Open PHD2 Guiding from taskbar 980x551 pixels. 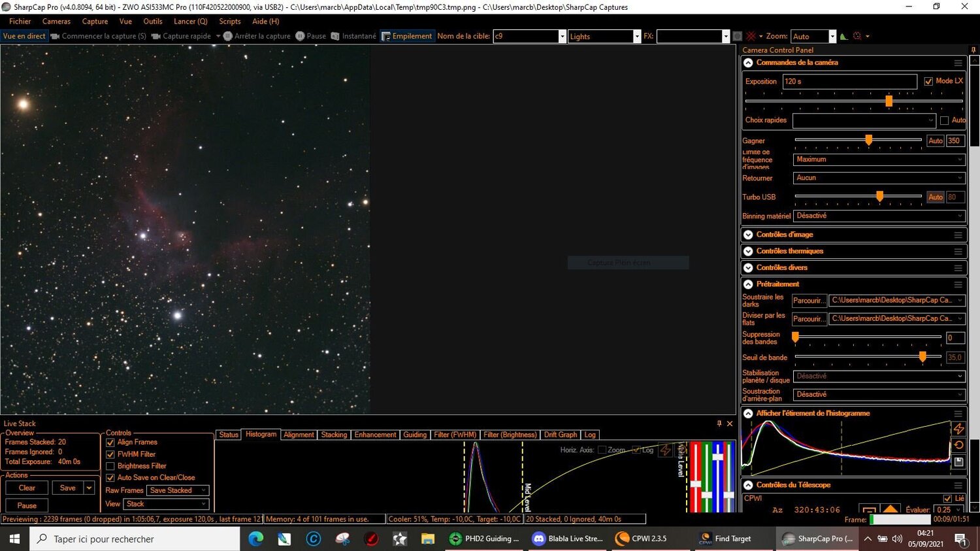tap(485, 539)
